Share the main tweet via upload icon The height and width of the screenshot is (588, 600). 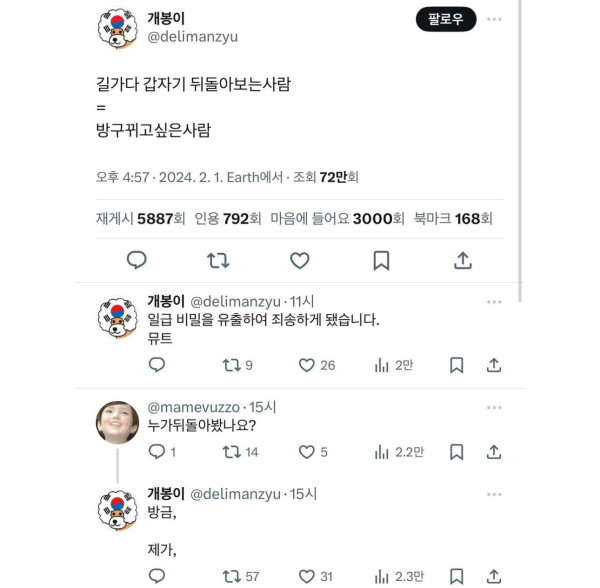tap(463, 261)
